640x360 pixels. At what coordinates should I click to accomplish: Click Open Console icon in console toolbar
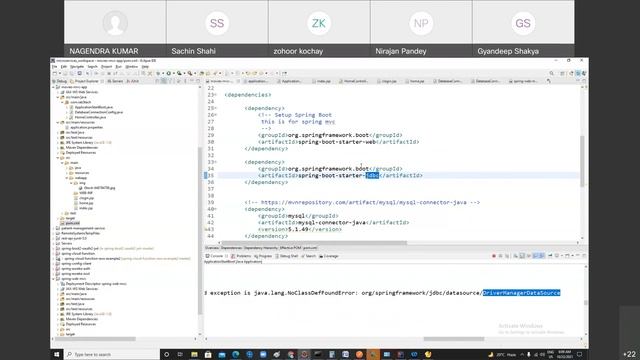pos(566,256)
